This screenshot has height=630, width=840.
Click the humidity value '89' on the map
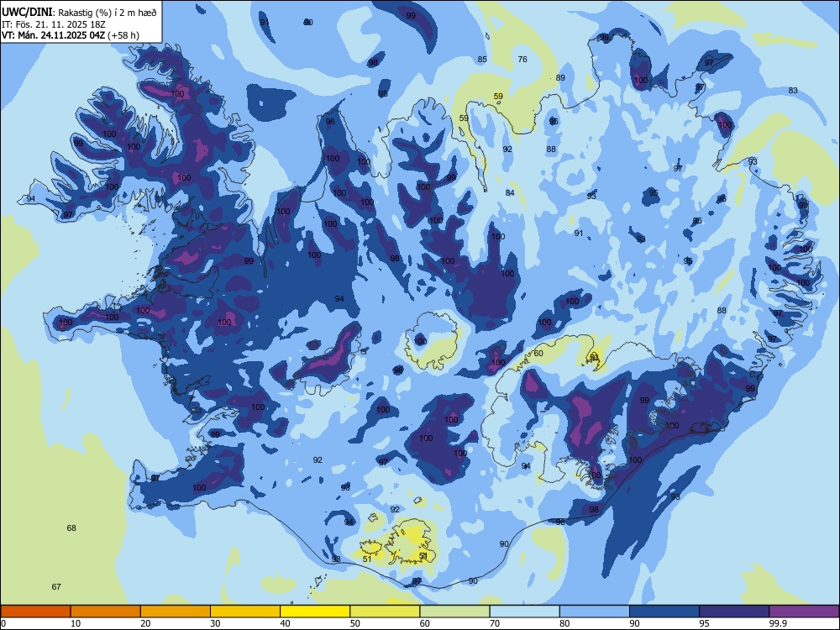coord(560,77)
